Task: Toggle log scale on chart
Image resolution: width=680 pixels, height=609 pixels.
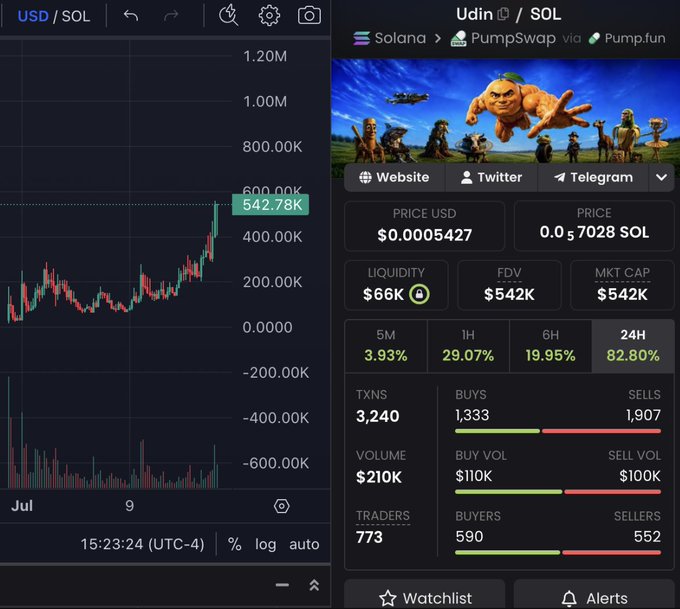Action: [265, 544]
